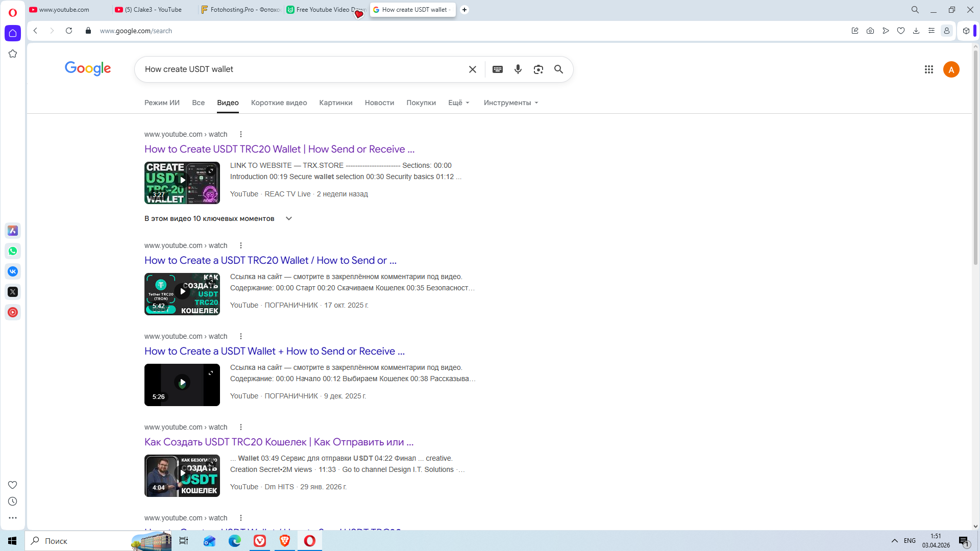
Task: Open Opera downloads icon in toolbar
Action: pyautogui.click(x=916, y=31)
